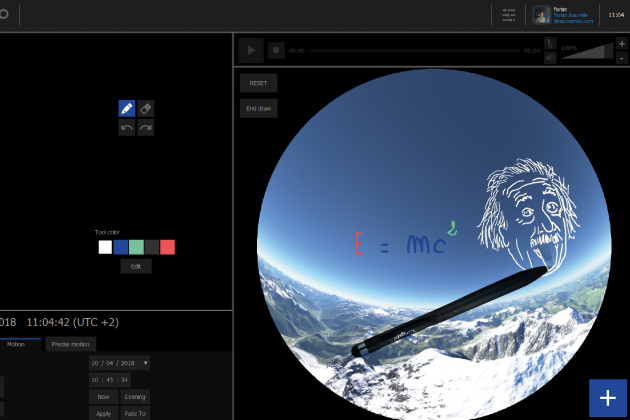Mute audio with the speaker icon
This screenshot has width=630, height=420.
point(550,58)
